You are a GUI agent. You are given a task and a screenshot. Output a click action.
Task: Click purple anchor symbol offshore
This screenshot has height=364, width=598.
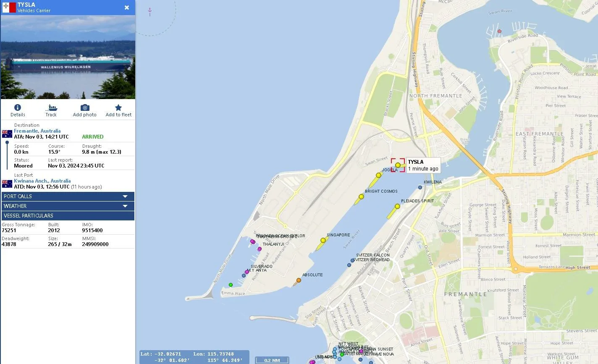pyautogui.click(x=150, y=12)
